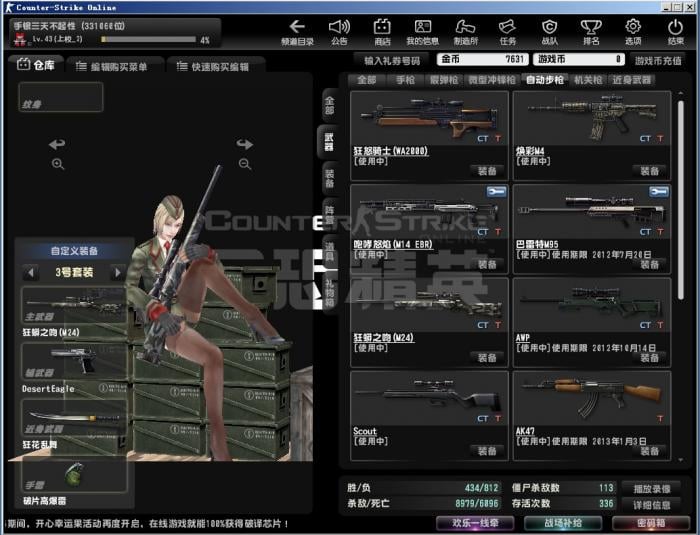Click the level experience progress bar

coord(149,39)
